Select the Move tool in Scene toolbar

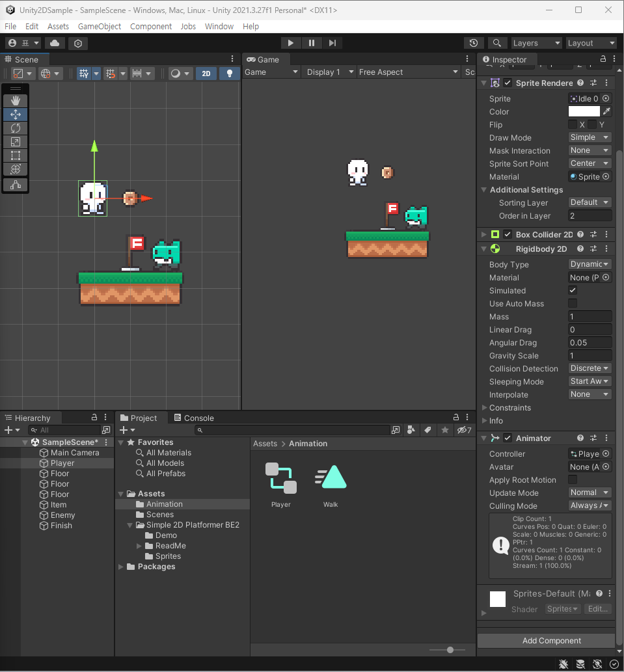[x=16, y=114]
